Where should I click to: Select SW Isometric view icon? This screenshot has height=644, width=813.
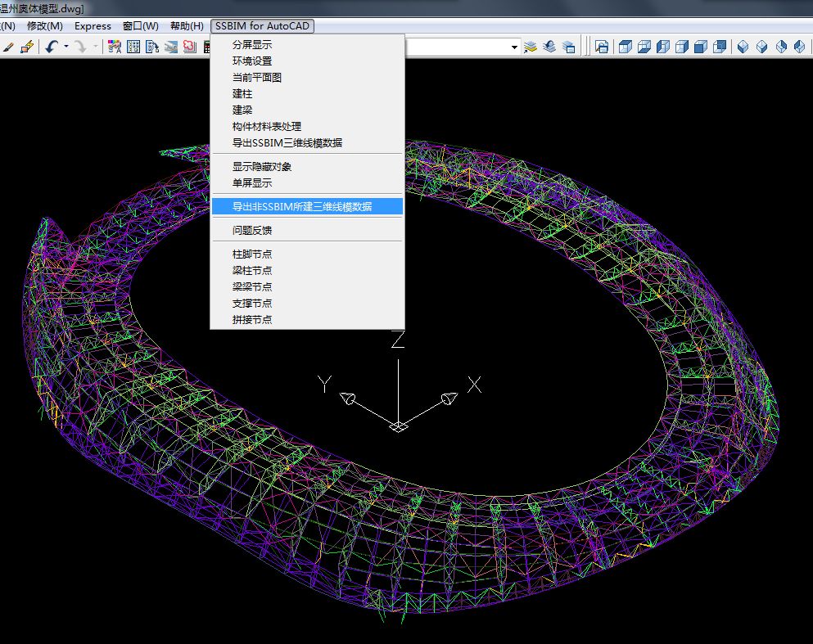click(x=743, y=47)
